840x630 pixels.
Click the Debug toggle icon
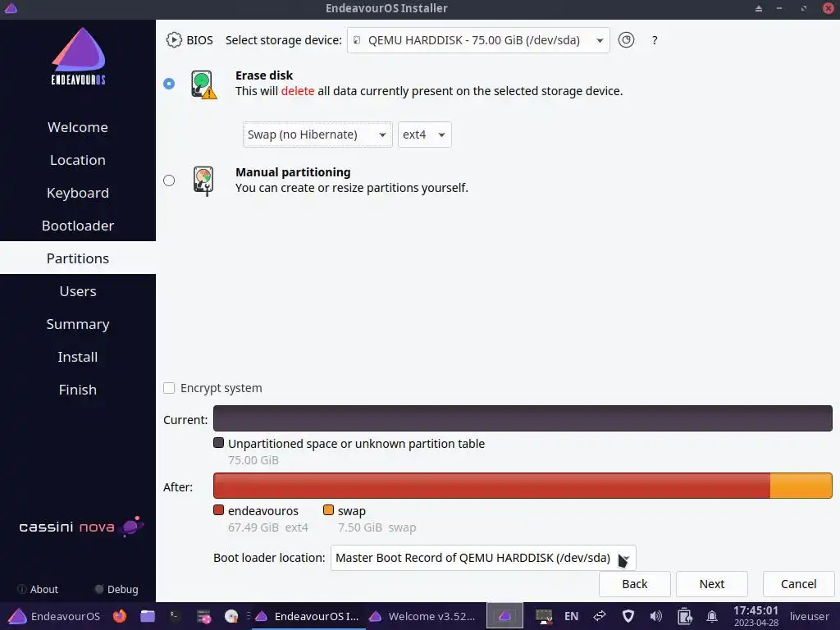click(99, 589)
